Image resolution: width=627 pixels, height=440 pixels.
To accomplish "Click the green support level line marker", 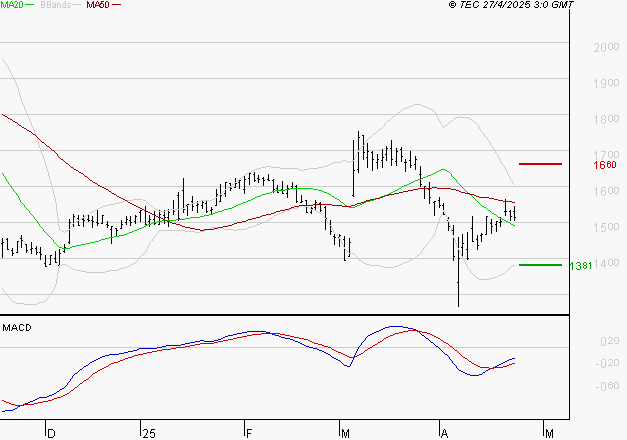I will pyautogui.click(x=540, y=265).
